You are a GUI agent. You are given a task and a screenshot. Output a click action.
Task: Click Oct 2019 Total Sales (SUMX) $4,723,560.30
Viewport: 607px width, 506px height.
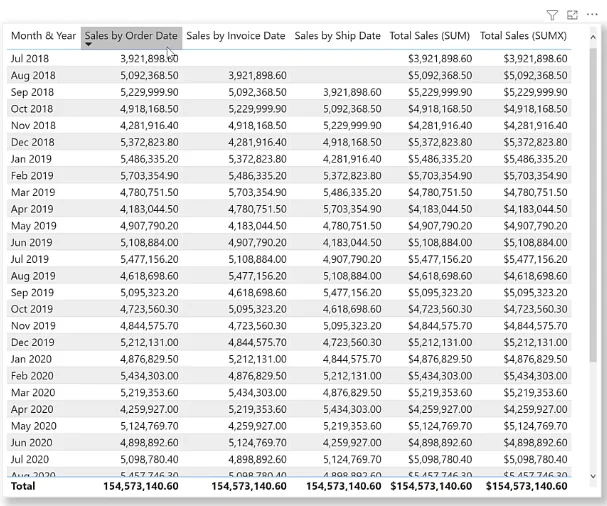coord(535,309)
